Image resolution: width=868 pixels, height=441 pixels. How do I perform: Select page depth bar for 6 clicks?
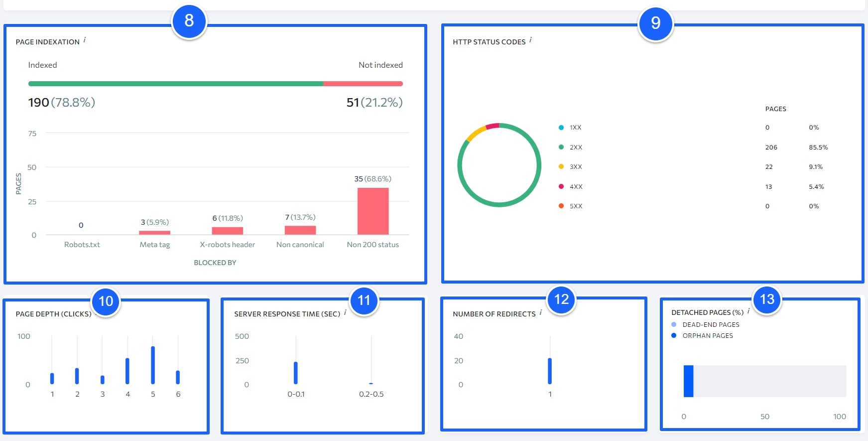tap(178, 377)
